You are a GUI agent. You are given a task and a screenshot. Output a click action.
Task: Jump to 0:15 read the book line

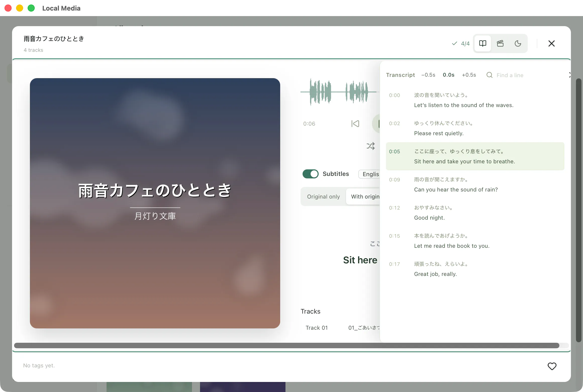click(x=475, y=241)
